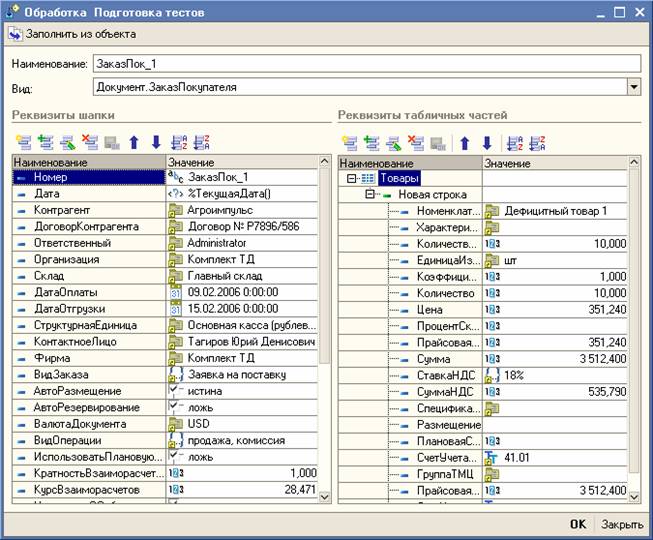Screen dimensions: 653x540
Task: Click folder icon next to Агроимпульс value
Action: [175, 210]
